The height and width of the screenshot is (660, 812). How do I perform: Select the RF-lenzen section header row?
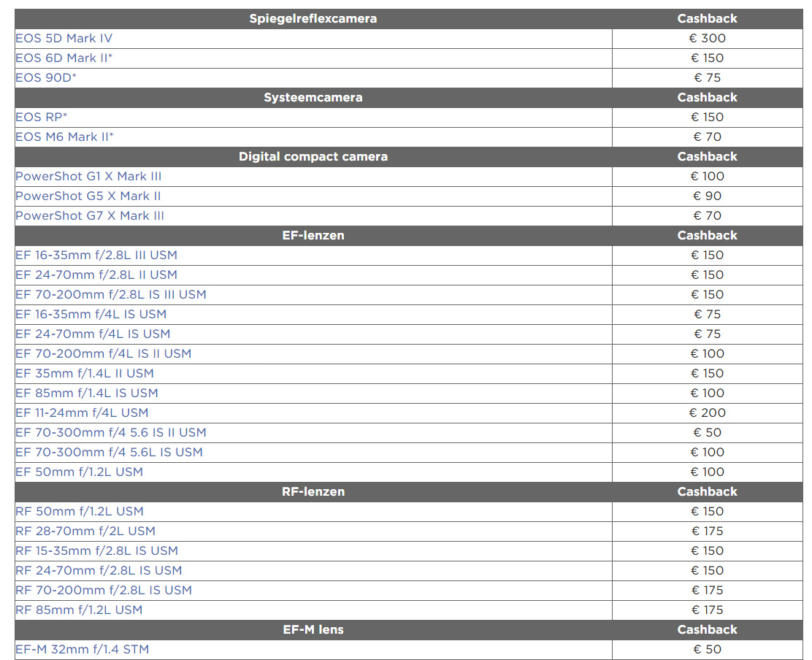coord(313,492)
